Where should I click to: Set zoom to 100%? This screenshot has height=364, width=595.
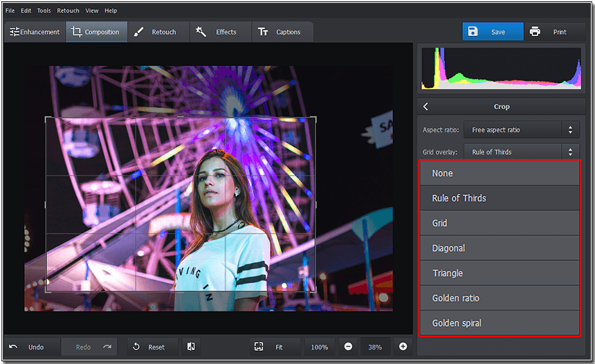click(320, 347)
